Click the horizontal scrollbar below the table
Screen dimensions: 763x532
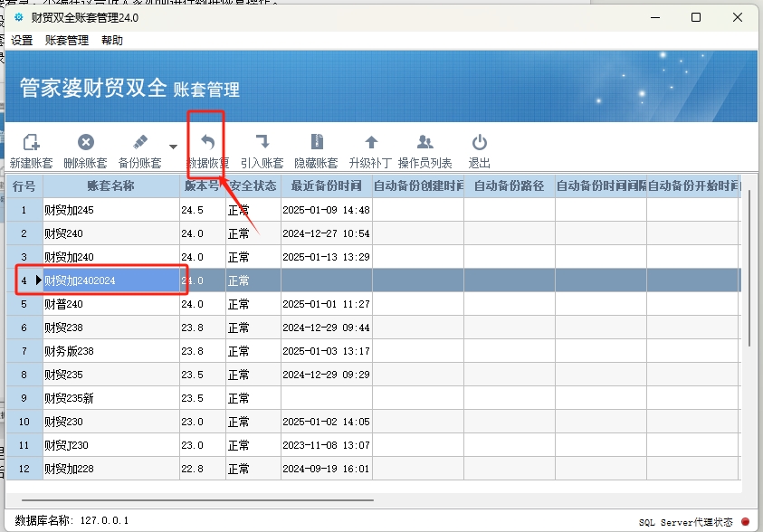[x=197, y=499]
